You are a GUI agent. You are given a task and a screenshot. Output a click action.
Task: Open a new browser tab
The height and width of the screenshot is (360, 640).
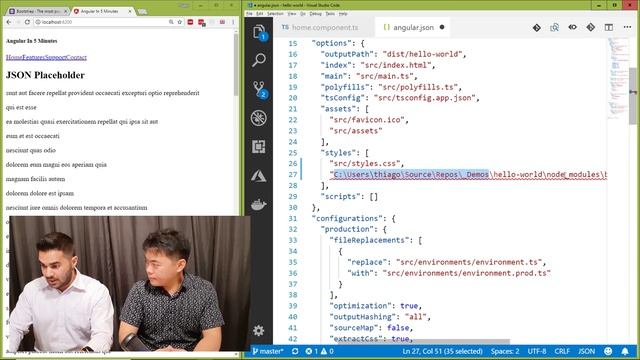[142, 11]
